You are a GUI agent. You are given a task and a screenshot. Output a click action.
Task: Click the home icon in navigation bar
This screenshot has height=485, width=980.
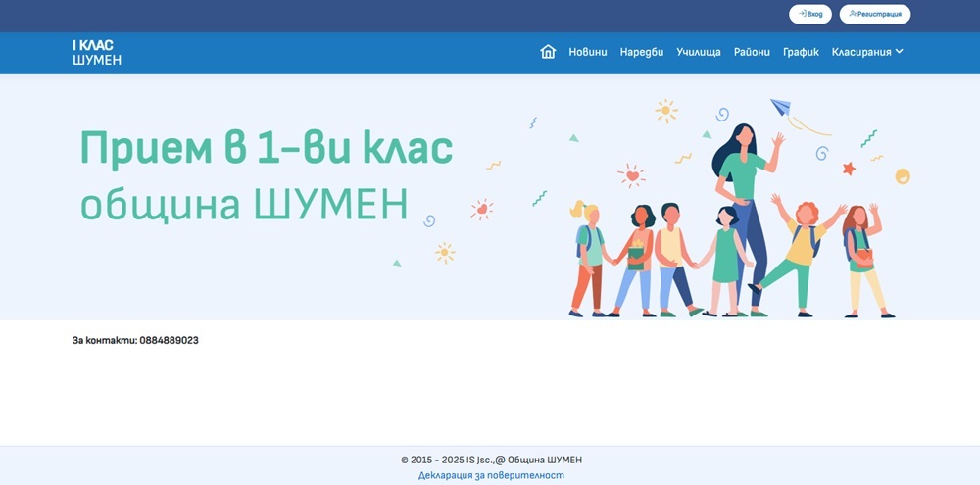click(548, 52)
